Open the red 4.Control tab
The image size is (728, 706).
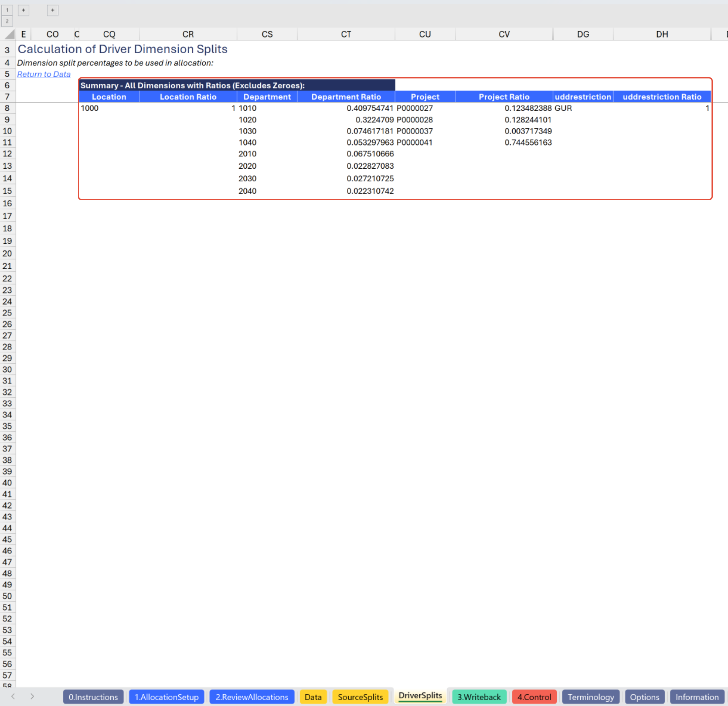pyautogui.click(x=534, y=697)
